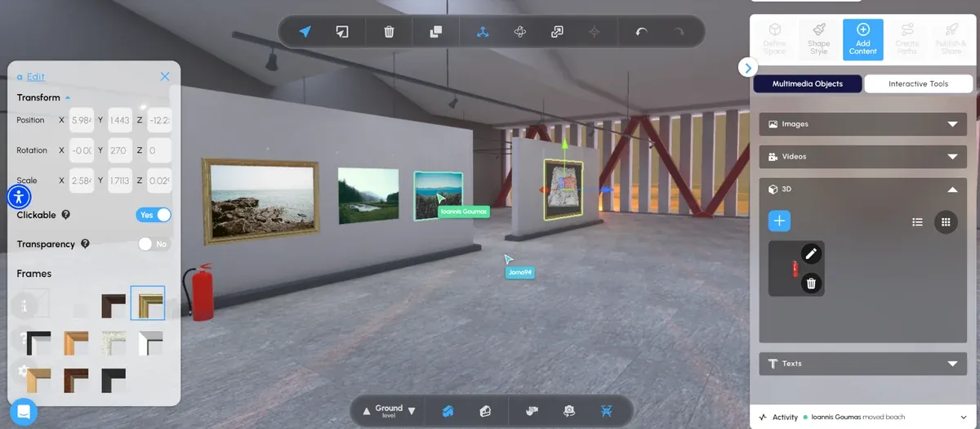Viewport: 980px width, 429px height.
Task: Open the accessibility widget
Action: coord(19,196)
